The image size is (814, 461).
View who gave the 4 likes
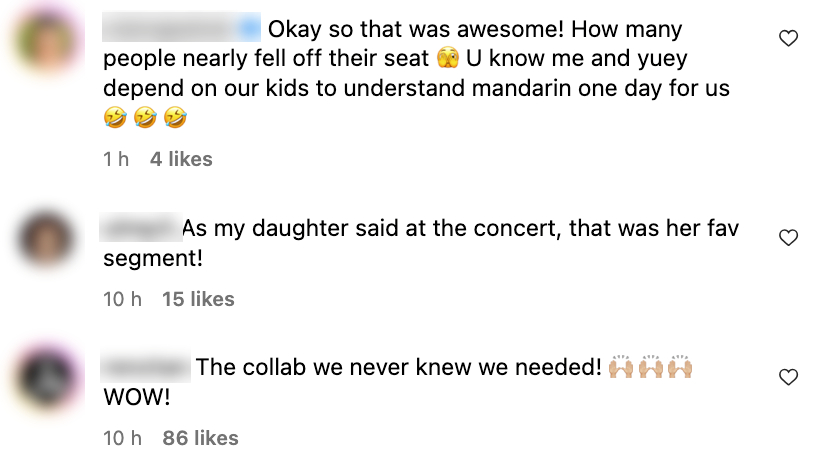(x=181, y=159)
